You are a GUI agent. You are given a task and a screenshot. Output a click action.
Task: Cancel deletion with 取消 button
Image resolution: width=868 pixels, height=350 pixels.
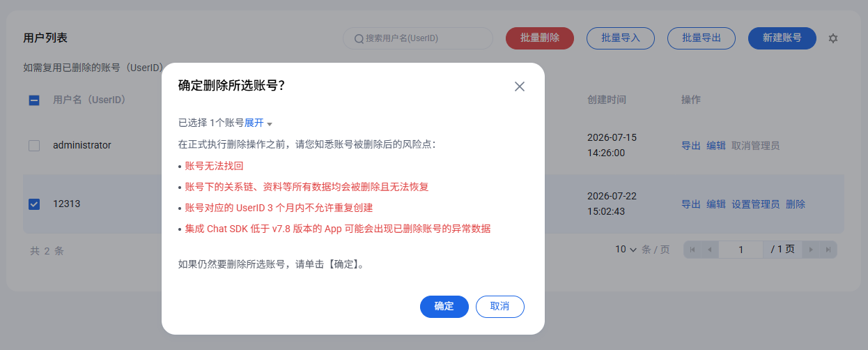500,306
